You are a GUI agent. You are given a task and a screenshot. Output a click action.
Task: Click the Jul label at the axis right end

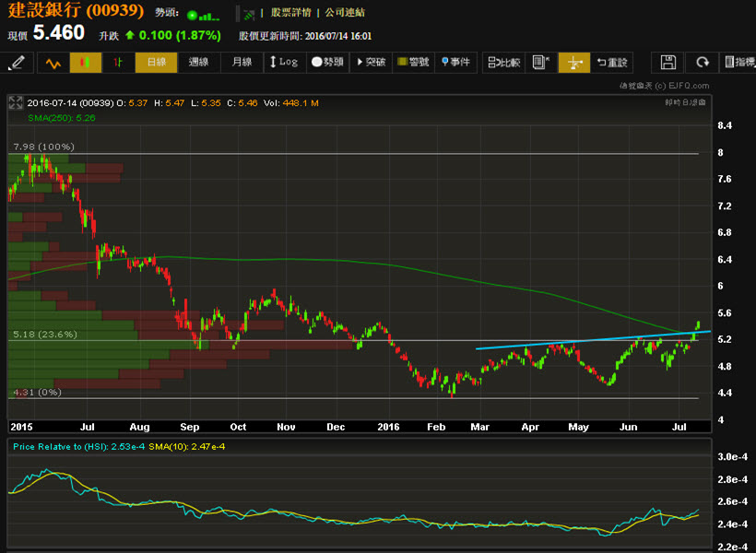(679, 427)
